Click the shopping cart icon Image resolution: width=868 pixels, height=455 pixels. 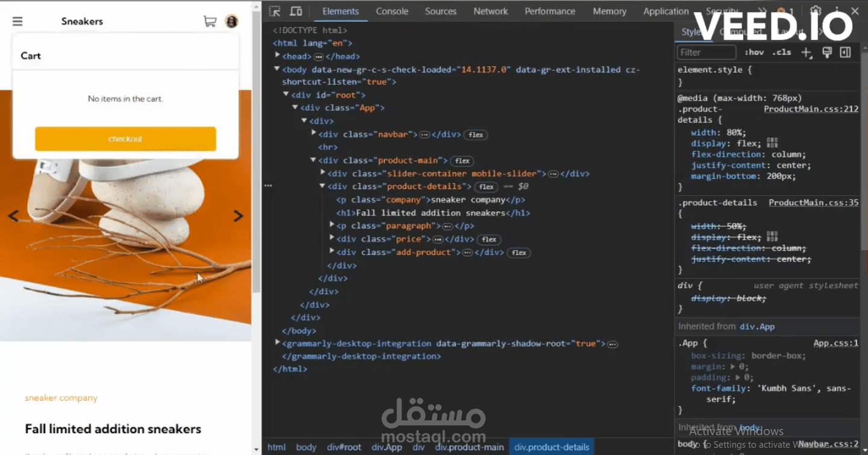click(x=210, y=22)
